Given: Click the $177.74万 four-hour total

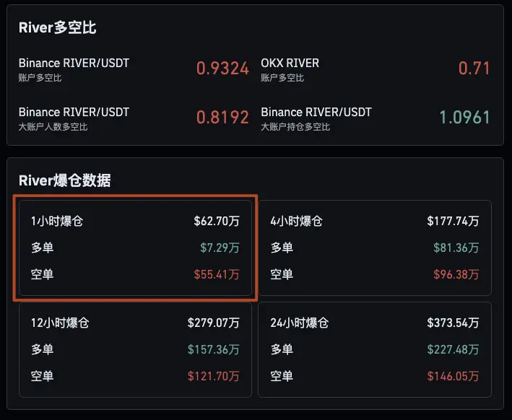Looking at the screenshot, I should pos(453,222).
